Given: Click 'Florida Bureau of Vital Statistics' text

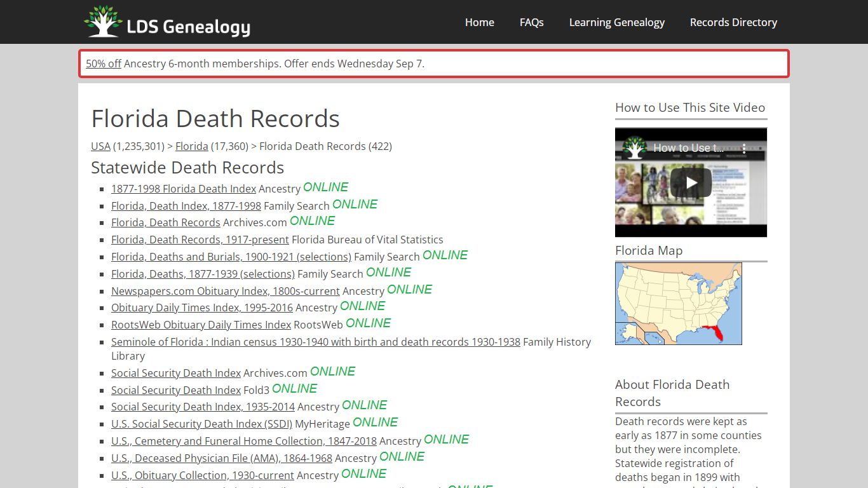Looking at the screenshot, I should tap(367, 240).
